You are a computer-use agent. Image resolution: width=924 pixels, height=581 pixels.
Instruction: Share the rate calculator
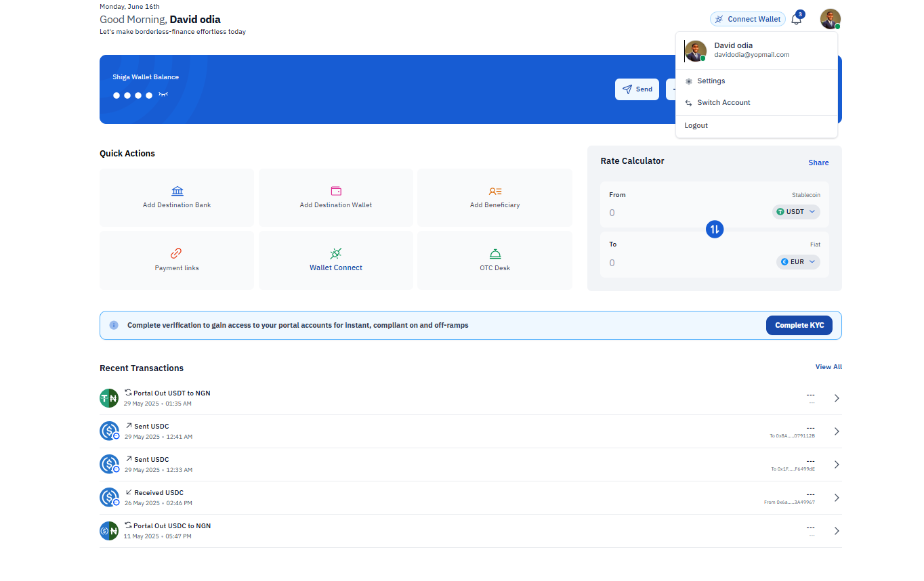[x=818, y=163]
